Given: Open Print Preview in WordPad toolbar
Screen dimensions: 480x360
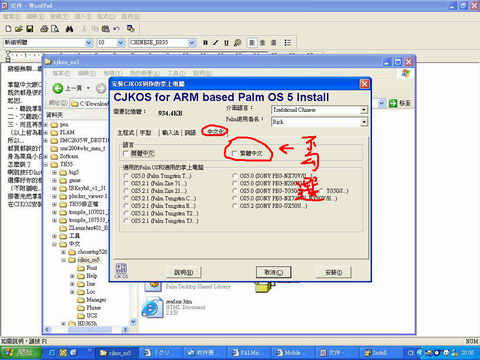Looking at the screenshot, I should pos(55,29).
